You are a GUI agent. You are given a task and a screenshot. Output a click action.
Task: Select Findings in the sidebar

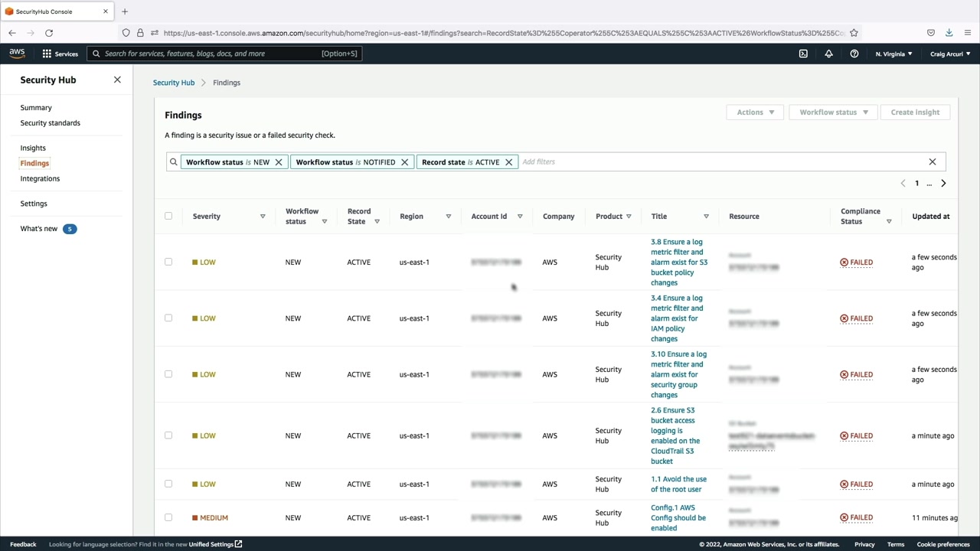pos(34,164)
